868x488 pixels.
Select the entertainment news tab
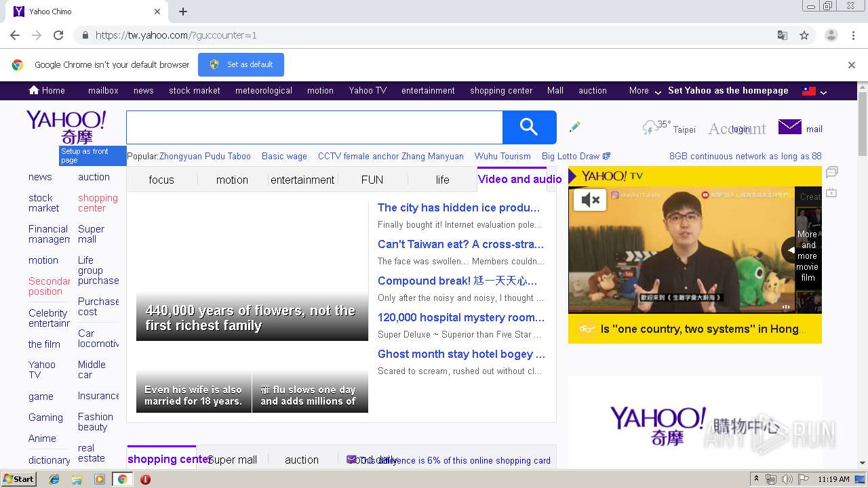click(x=302, y=180)
